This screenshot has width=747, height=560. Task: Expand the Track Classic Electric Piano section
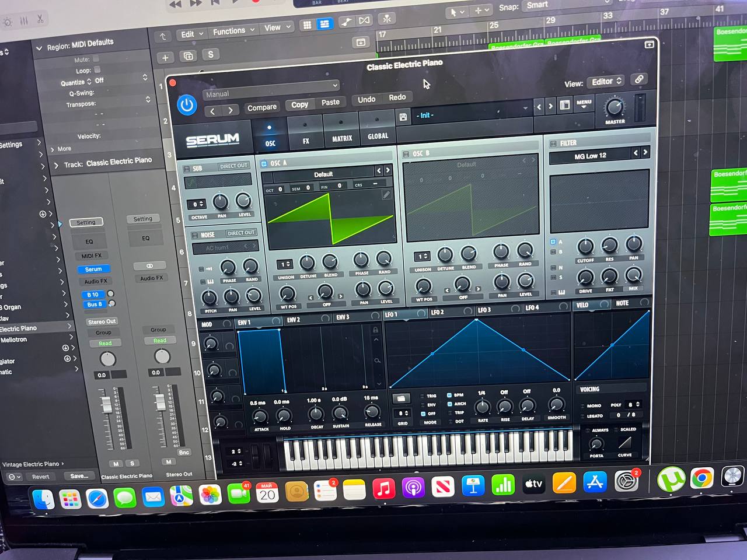click(56, 166)
